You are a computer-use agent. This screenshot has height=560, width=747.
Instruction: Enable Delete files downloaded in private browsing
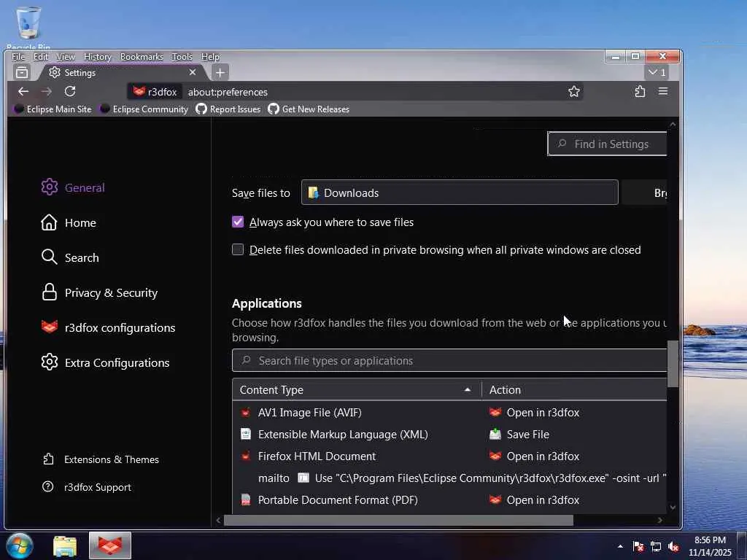click(x=238, y=249)
